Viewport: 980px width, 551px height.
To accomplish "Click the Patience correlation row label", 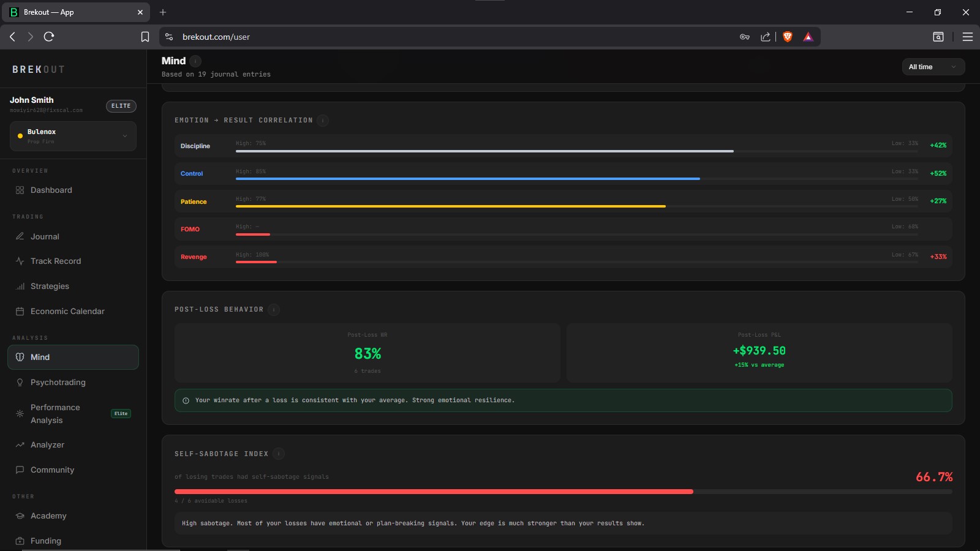I will (x=194, y=201).
